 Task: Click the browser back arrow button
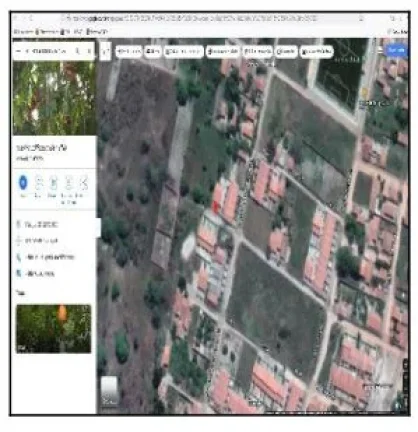tap(16, 19)
